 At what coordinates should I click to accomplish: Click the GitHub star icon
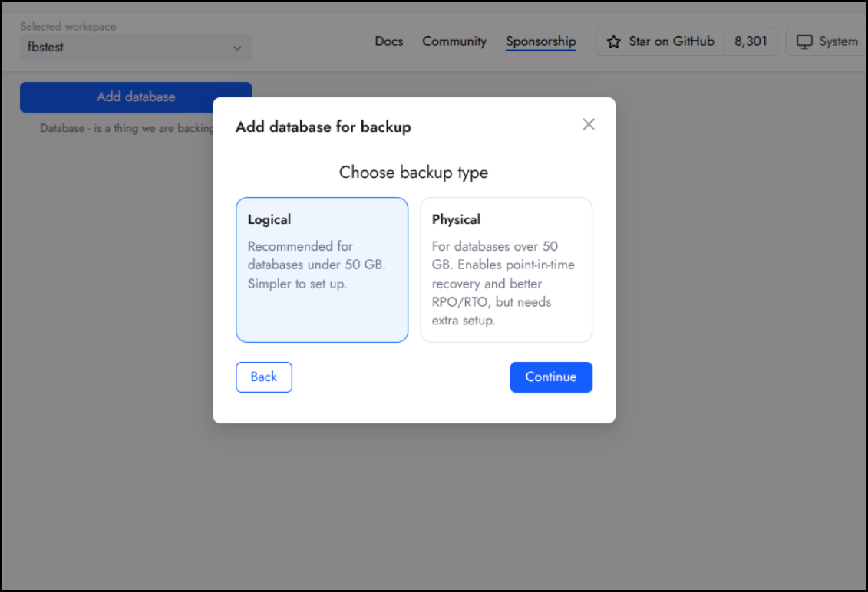[x=613, y=42]
